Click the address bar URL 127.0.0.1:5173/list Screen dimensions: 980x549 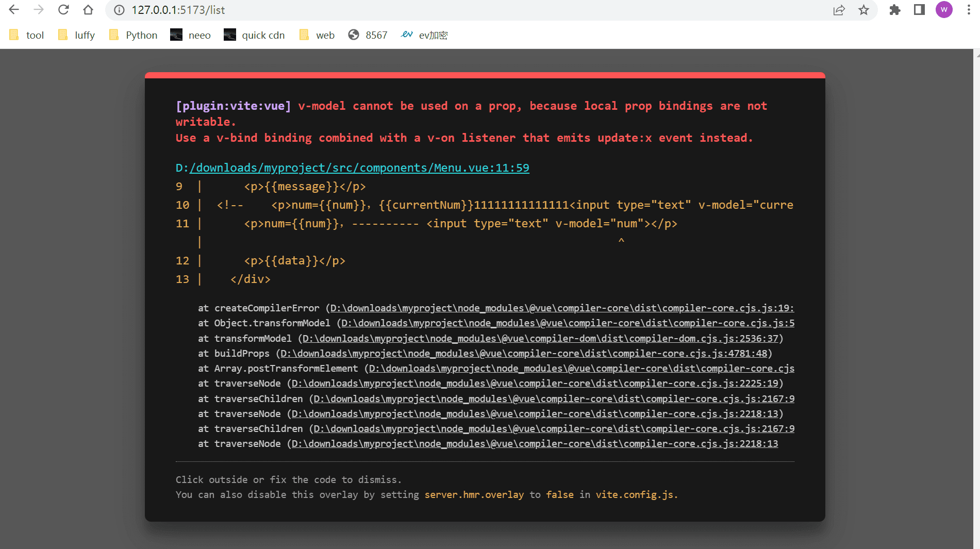point(178,10)
